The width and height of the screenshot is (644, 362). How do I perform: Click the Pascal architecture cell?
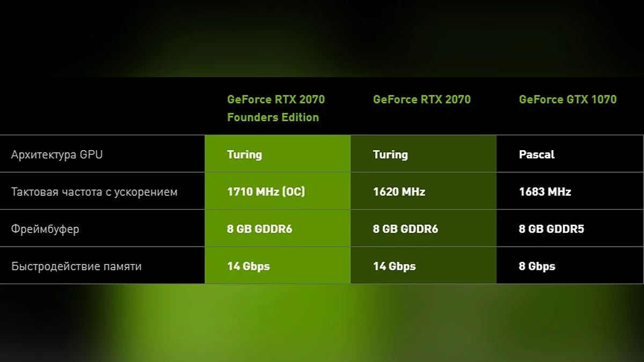click(537, 154)
